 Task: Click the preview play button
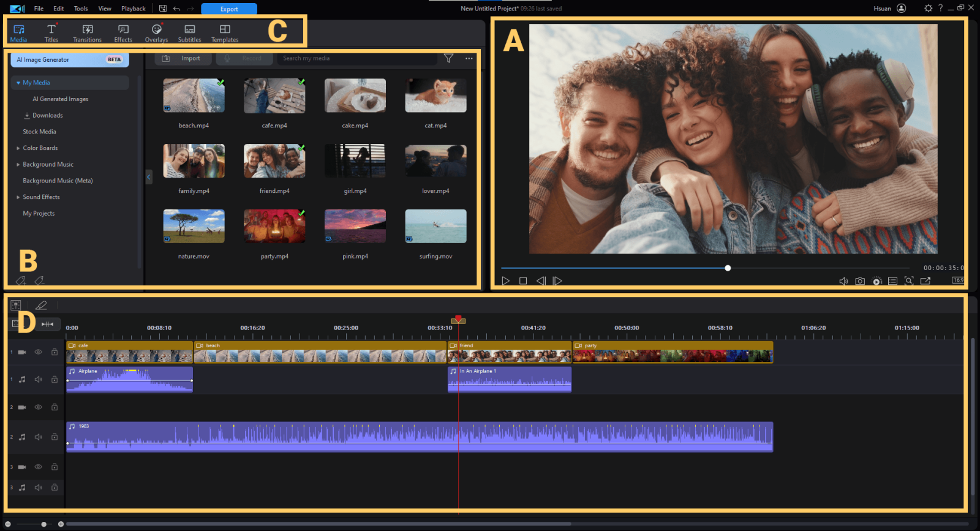point(506,281)
